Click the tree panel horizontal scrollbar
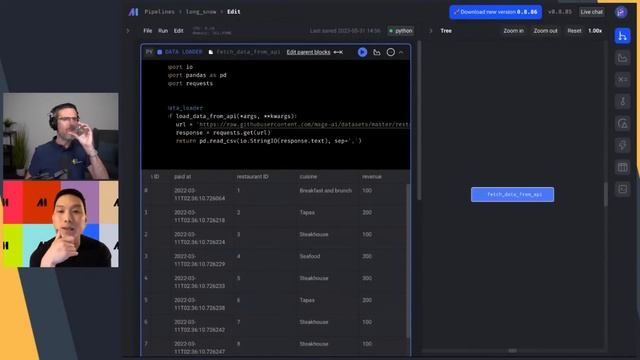Viewport: 640px width, 360px height. (x=512, y=351)
